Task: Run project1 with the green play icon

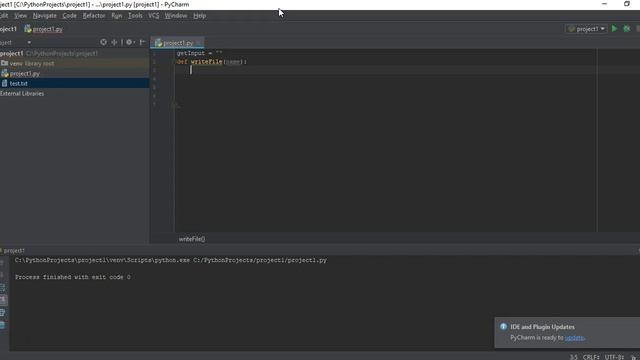Action: [x=614, y=29]
